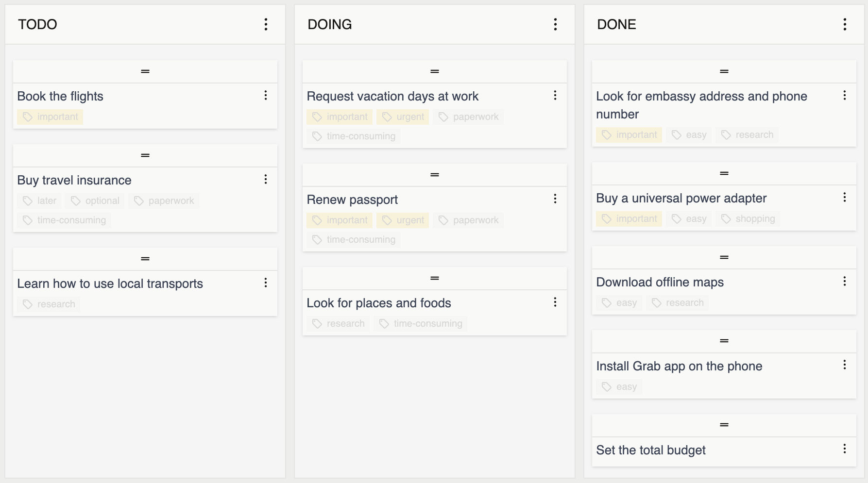Image resolution: width=868 pixels, height=483 pixels.
Task: Click the tag icon on Renew passport's time-consuming label
Action: (317, 239)
